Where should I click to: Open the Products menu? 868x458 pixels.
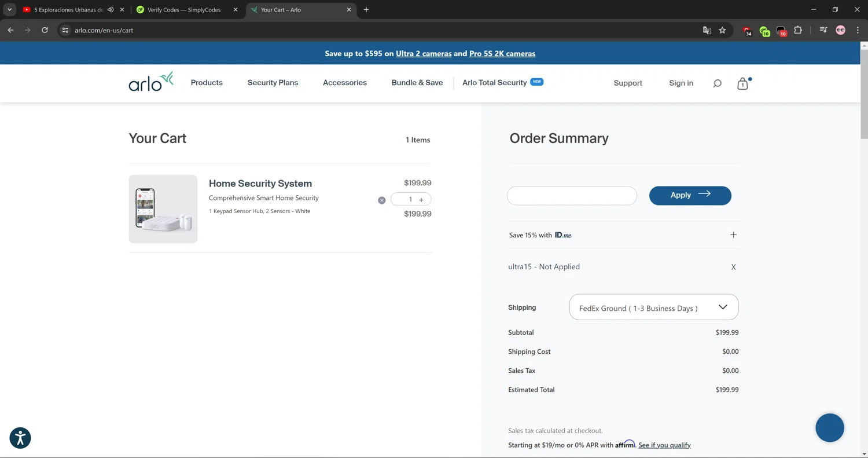[x=207, y=83]
